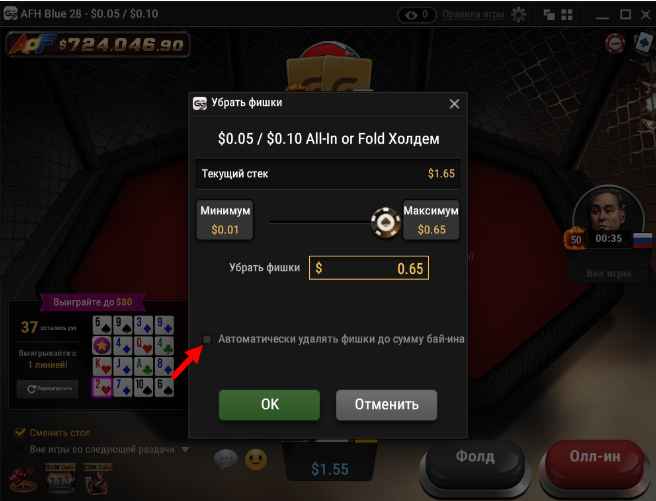Toggle the Сменить стол checkbox
Screen dimensions: 656x501
[20, 432]
